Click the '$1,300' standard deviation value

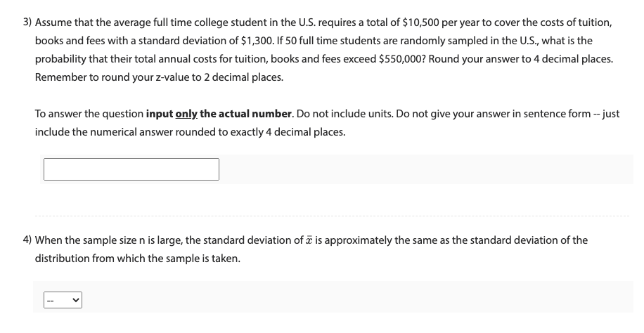click(x=257, y=41)
